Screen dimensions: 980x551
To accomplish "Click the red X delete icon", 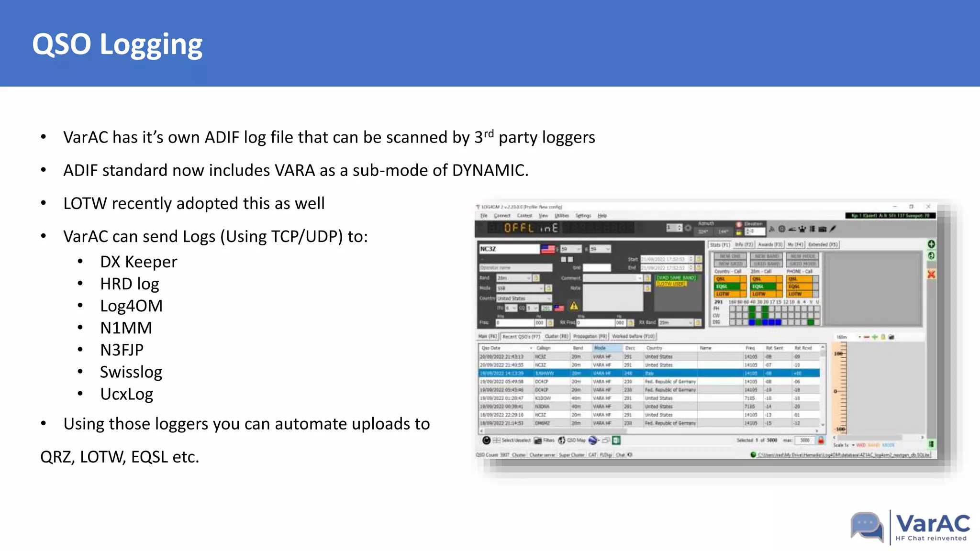I will pyautogui.click(x=931, y=274).
